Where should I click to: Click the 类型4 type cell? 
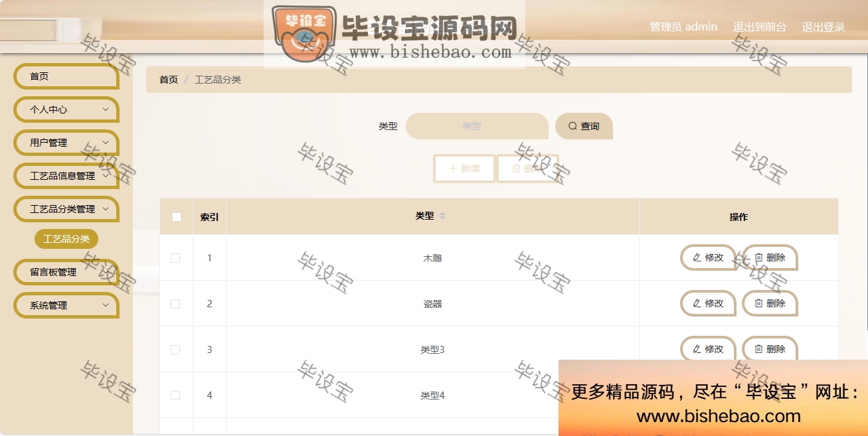432,396
